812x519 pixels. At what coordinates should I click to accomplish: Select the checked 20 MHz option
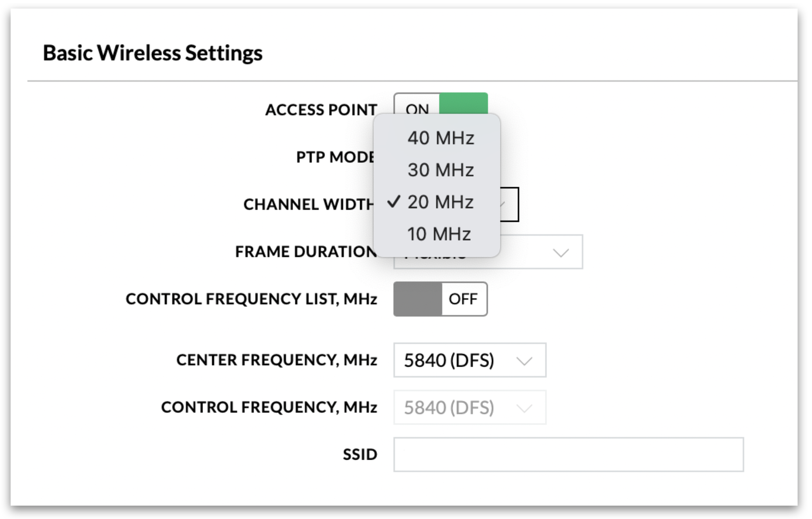[x=437, y=202]
